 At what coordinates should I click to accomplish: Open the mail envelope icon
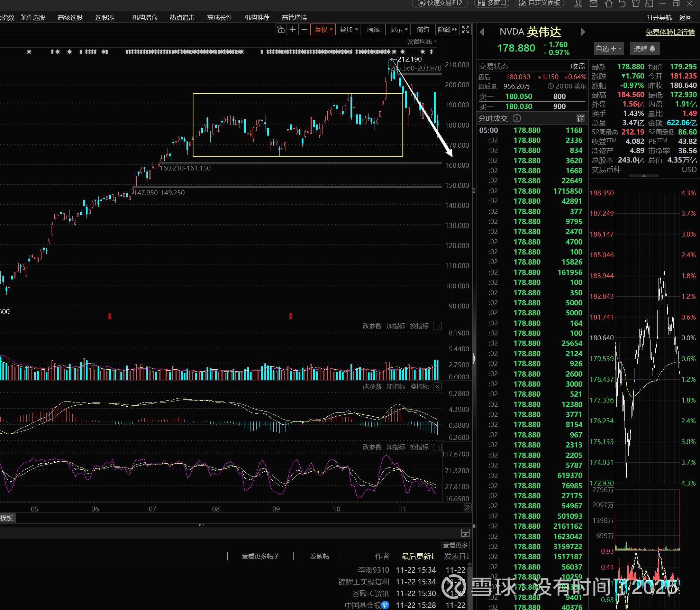click(593, 4)
